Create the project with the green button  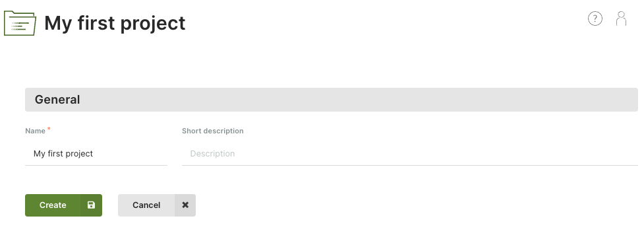coord(64,205)
